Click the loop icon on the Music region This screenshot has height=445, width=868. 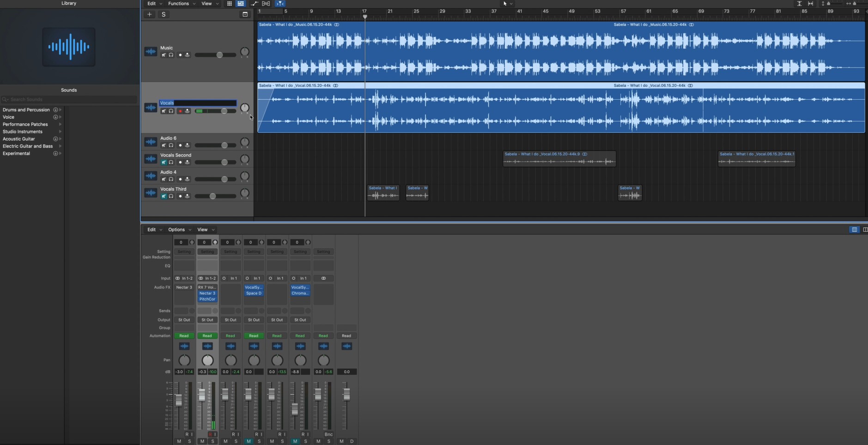(x=336, y=24)
